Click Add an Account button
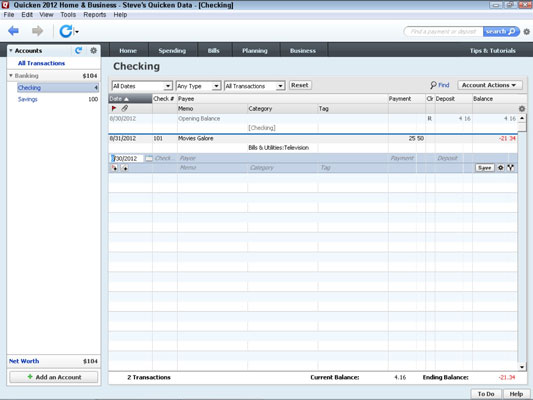The image size is (533, 400). point(54,377)
